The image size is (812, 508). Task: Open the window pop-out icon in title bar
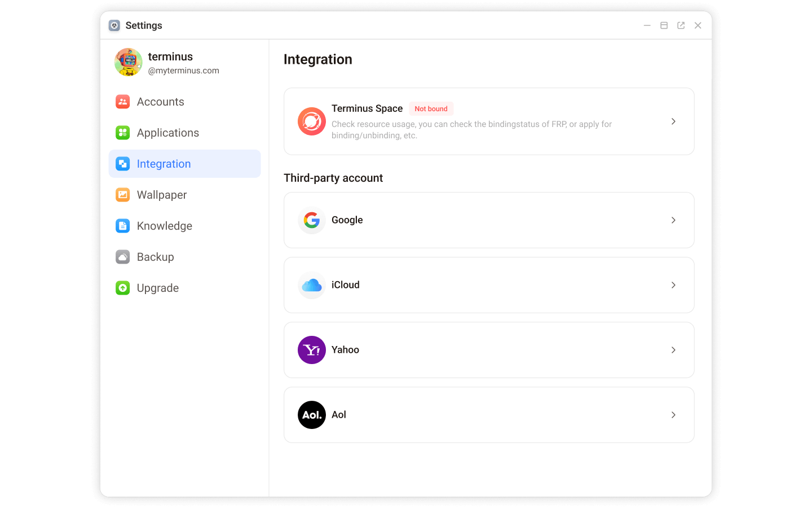coord(681,25)
